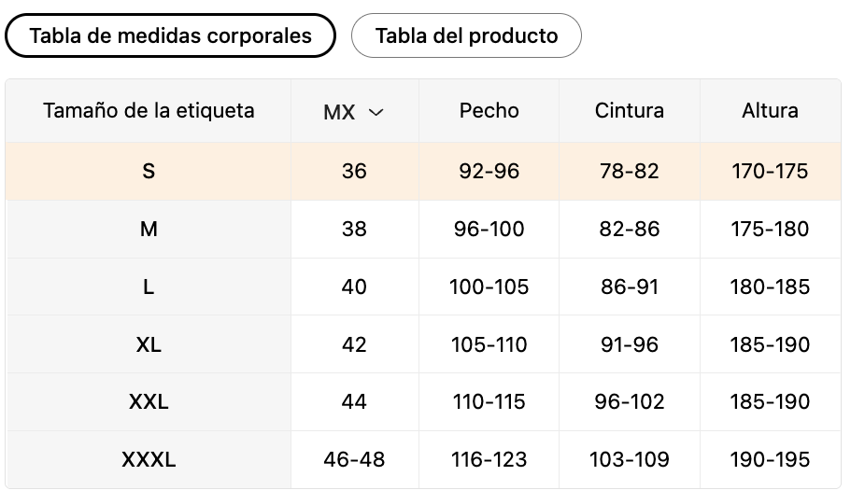The image size is (865, 504).
Task: Pick the XL size row label
Action: pos(149,345)
